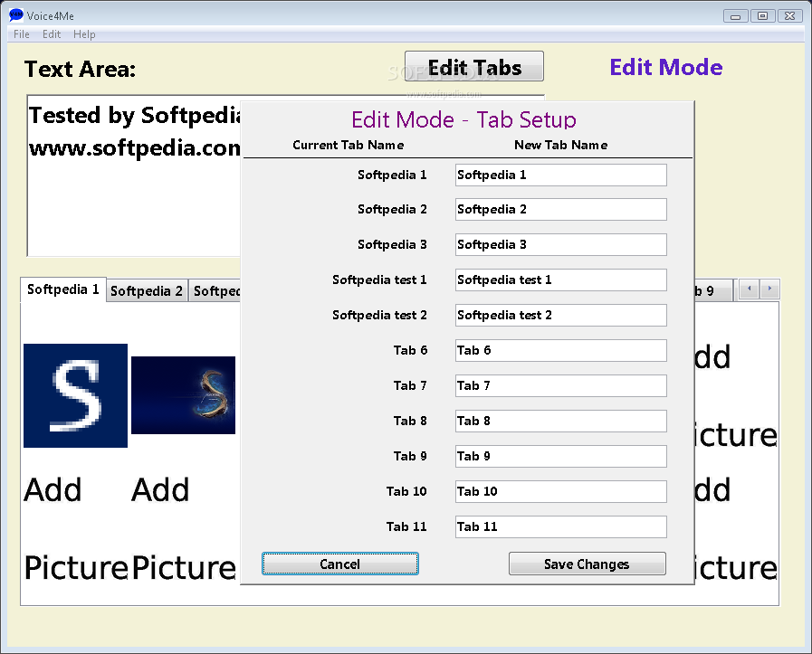Switch to the Softpedia 1 tab
The height and width of the screenshot is (654, 812).
(63, 289)
